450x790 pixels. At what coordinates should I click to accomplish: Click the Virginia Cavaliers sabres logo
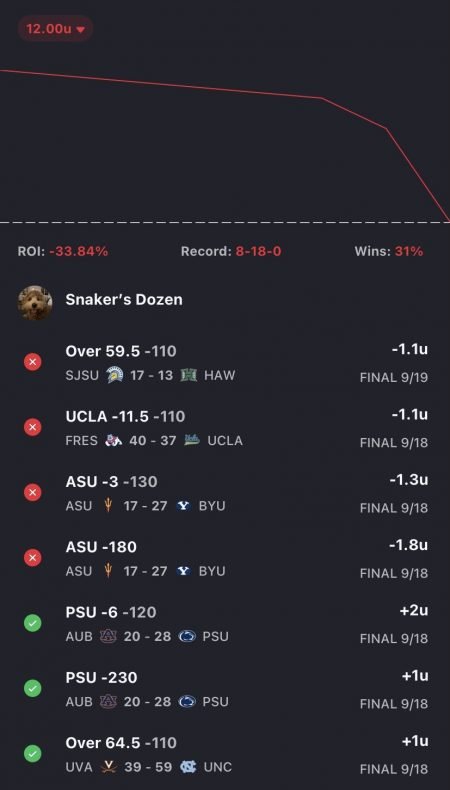pos(108,767)
